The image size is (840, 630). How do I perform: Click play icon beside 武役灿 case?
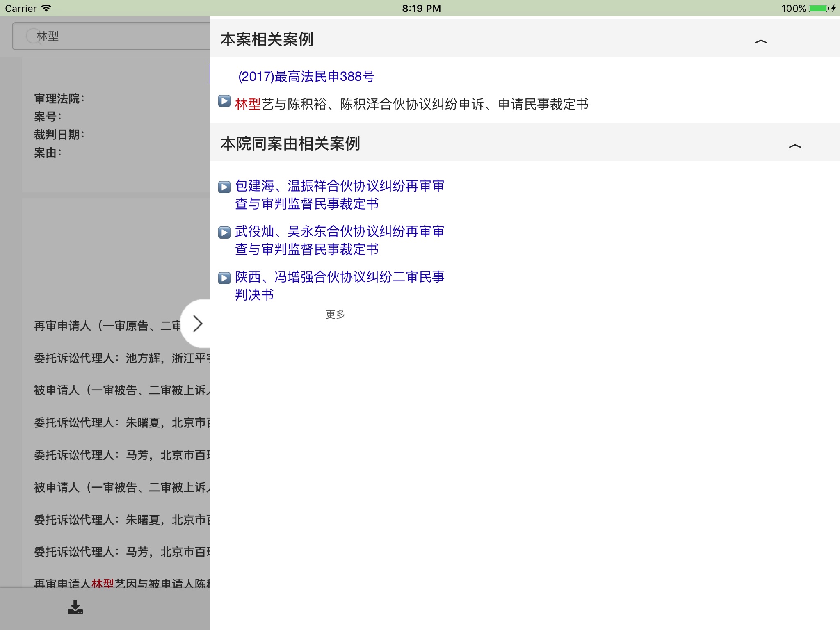[x=224, y=233]
